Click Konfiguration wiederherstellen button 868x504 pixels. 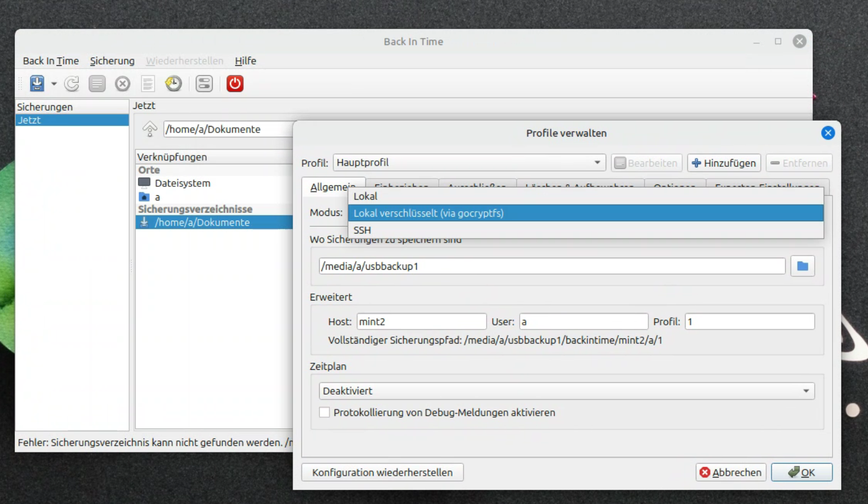(382, 472)
